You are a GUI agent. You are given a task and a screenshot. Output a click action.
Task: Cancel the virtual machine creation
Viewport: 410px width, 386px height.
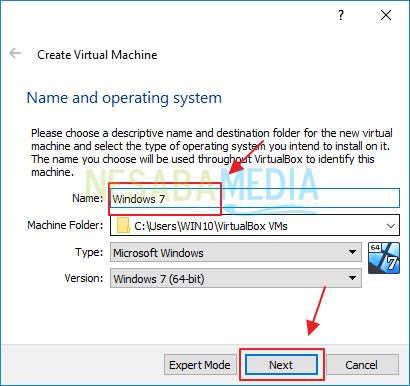(x=362, y=365)
